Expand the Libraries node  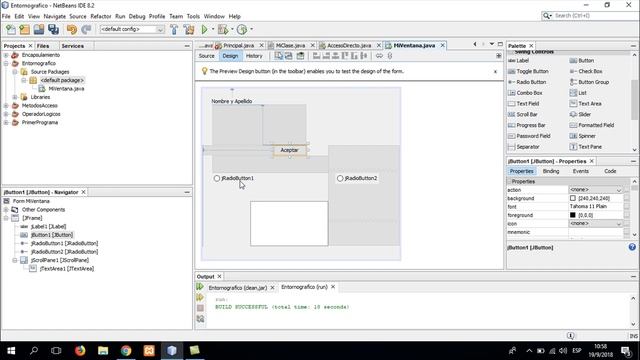pyautogui.click(x=15, y=97)
